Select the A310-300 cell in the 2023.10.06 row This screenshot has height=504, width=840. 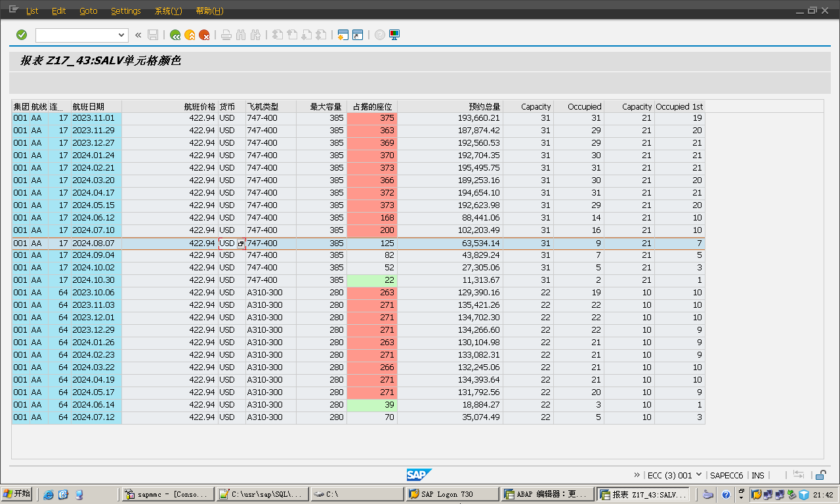(x=271, y=293)
